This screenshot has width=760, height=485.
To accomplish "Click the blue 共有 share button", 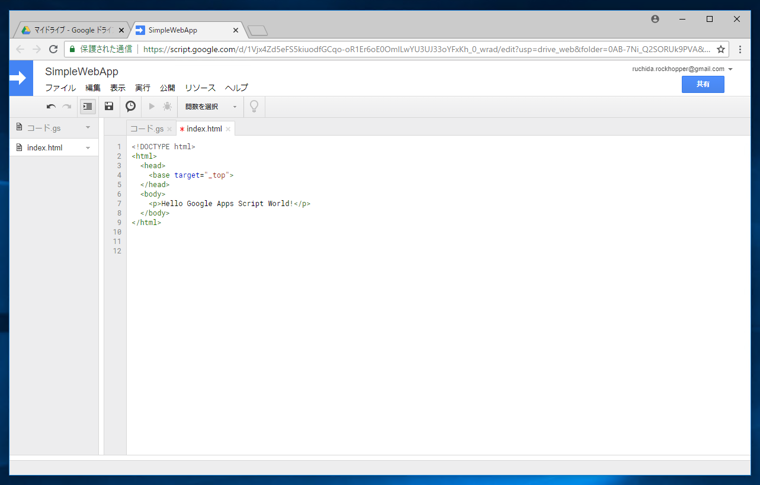I will (703, 84).
